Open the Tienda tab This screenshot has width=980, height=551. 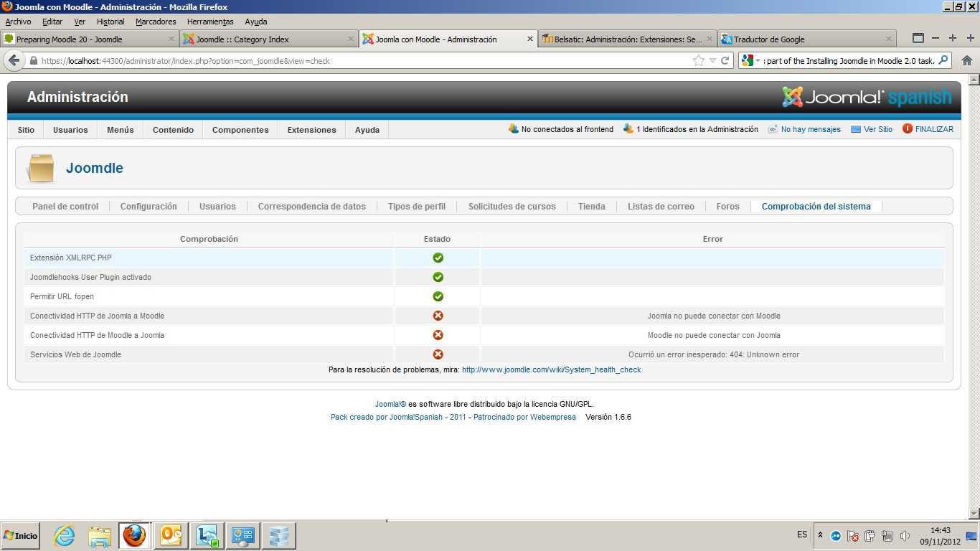[x=592, y=207]
